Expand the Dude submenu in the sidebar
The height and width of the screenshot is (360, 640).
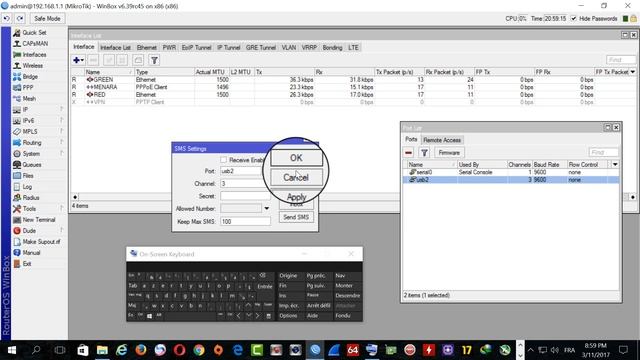pyautogui.click(x=62, y=231)
